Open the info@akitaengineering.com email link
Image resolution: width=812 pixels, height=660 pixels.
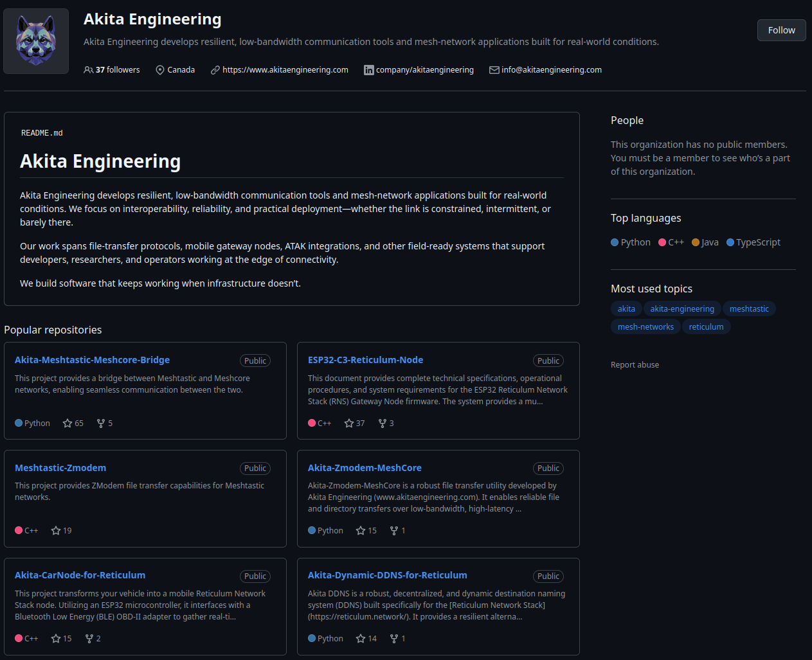click(x=552, y=70)
